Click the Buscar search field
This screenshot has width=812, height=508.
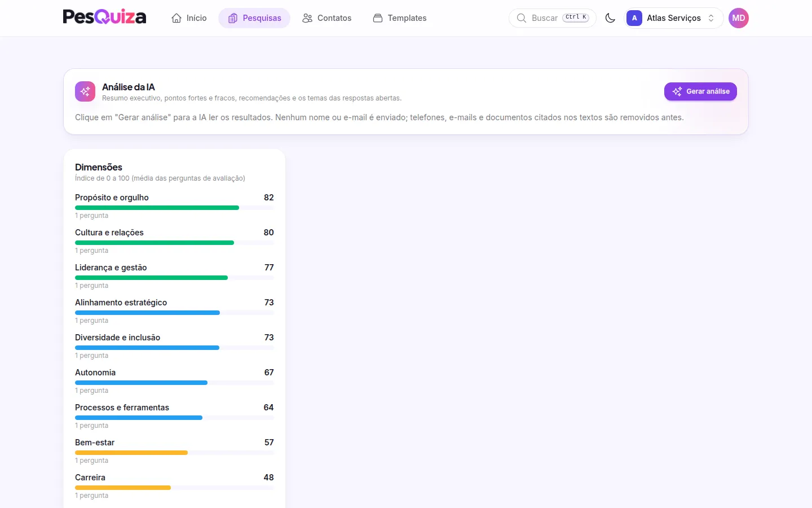(553, 18)
